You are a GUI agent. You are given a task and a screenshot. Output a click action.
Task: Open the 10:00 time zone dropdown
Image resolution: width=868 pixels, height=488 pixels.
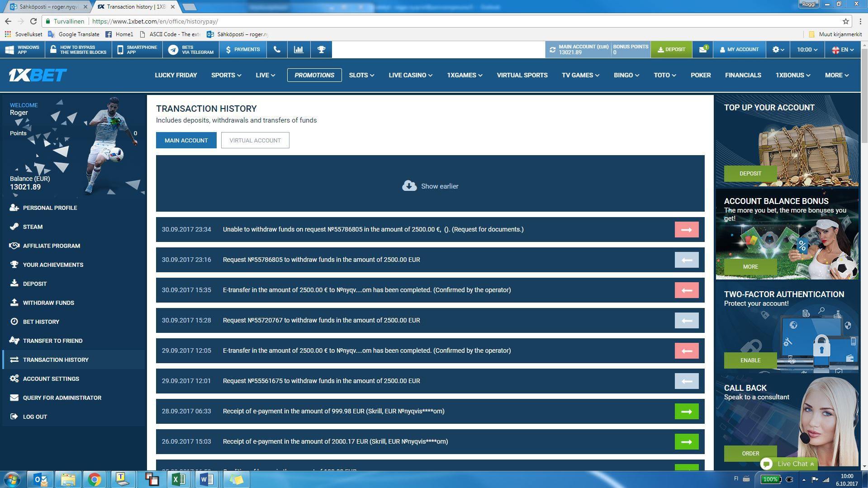click(807, 49)
